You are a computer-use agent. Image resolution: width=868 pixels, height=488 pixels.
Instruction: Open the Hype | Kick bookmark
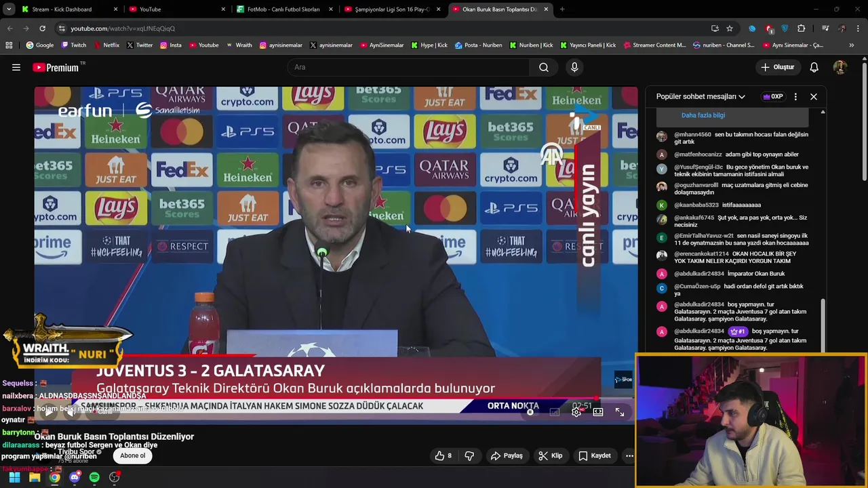coord(430,45)
